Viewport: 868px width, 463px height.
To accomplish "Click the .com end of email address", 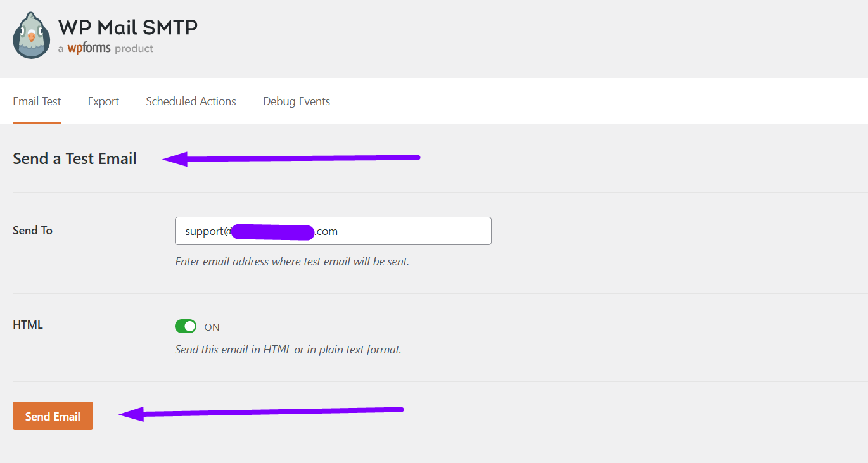I will 326,232.
